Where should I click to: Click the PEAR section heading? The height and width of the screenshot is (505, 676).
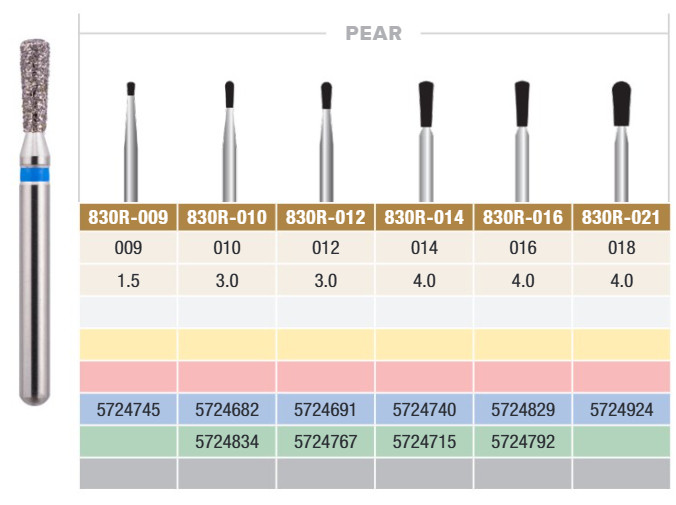[x=373, y=33]
